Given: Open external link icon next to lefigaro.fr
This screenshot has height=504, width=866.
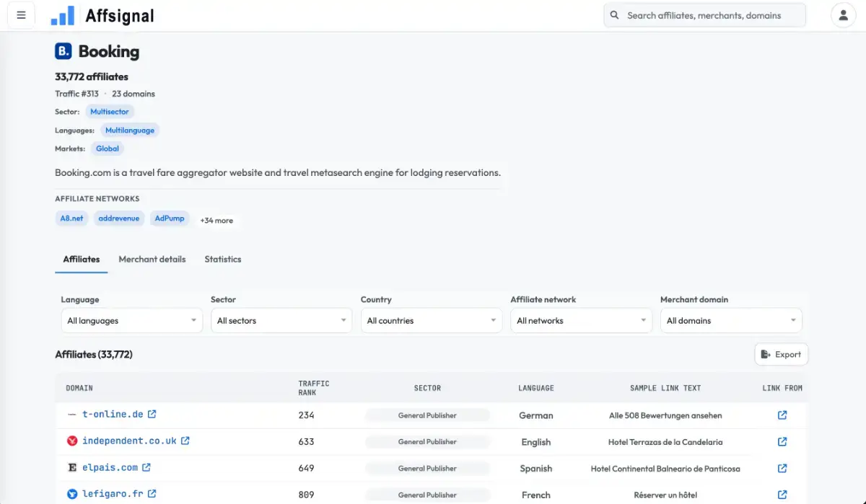Looking at the screenshot, I should 152,494.
